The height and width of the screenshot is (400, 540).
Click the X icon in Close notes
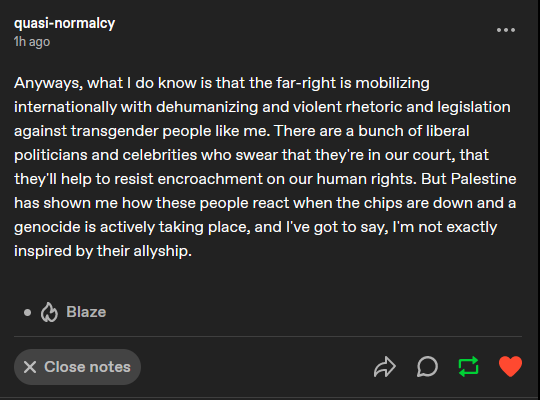[x=30, y=367]
